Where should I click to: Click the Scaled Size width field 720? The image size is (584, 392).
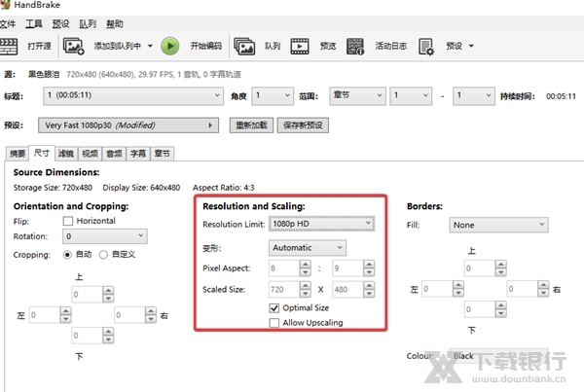click(284, 290)
